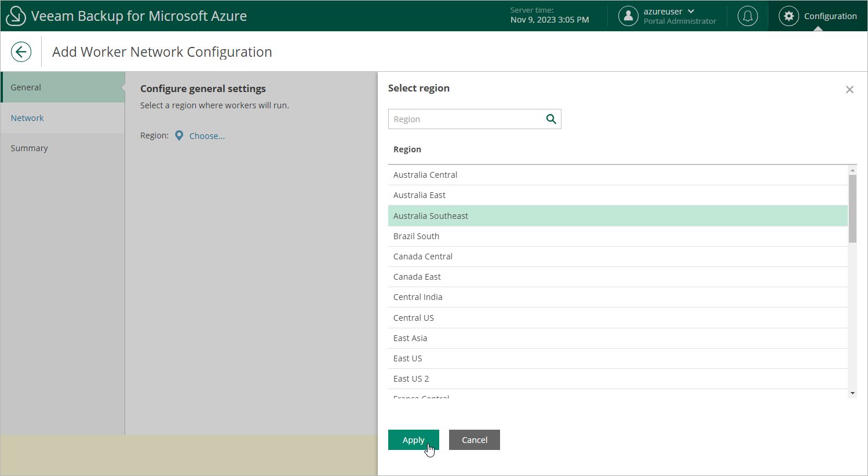This screenshot has width=868, height=476.
Task: Apply the selected region
Action: [x=413, y=440]
